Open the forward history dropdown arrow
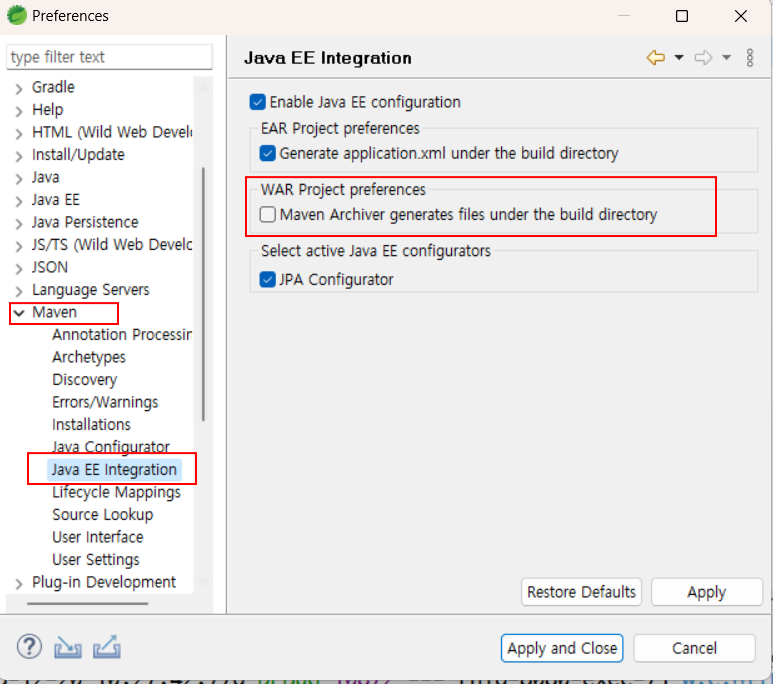773x684 pixels. (x=726, y=58)
